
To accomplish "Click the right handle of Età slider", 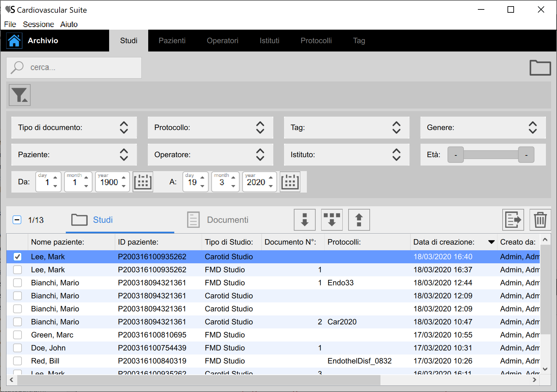I will (x=526, y=155).
